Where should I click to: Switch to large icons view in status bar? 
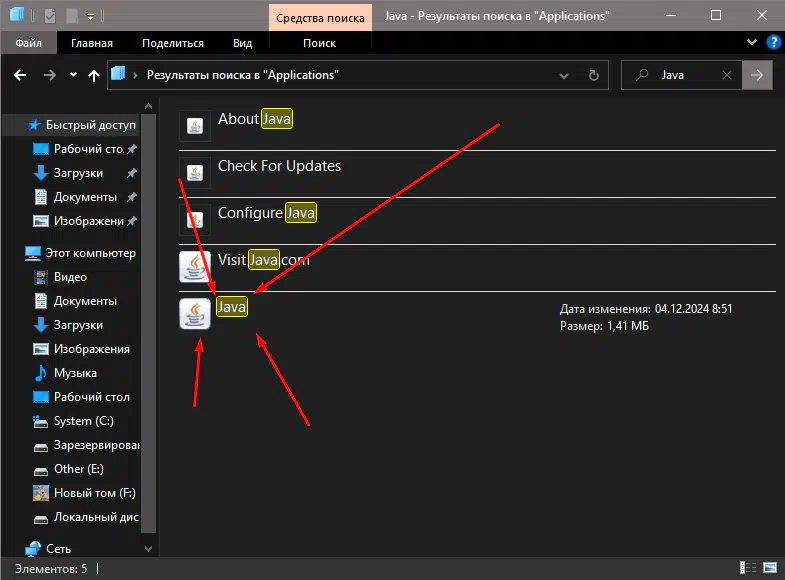(x=770, y=567)
